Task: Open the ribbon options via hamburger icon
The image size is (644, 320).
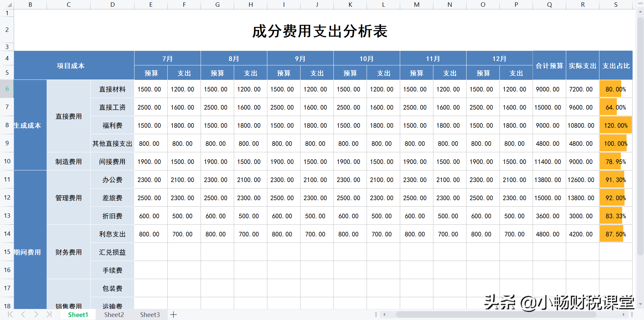Action: click(x=641, y=4)
